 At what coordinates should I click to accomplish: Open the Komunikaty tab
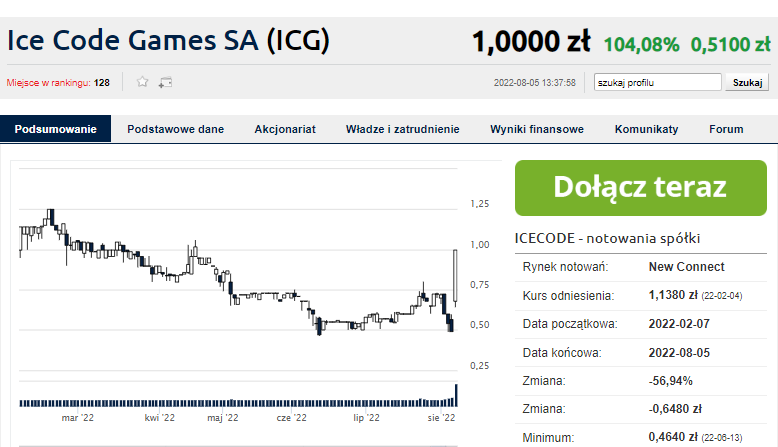coord(647,129)
